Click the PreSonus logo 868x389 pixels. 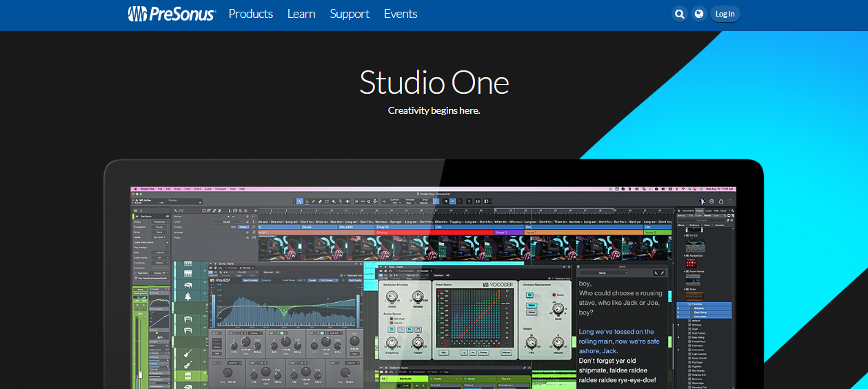(172, 14)
